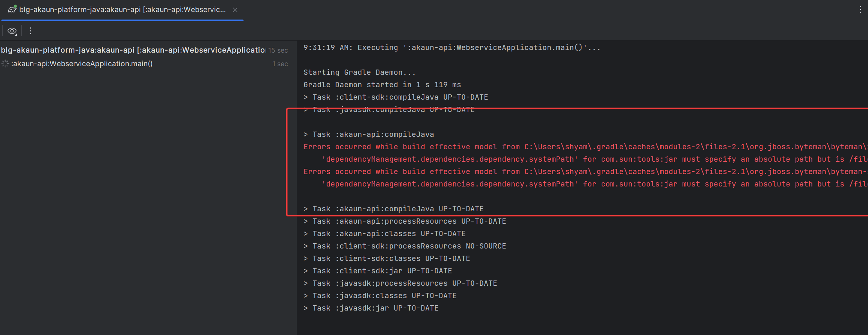Click the spinning progress icon of the running task
The width and height of the screenshot is (868, 335).
pyautogui.click(x=5, y=64)
